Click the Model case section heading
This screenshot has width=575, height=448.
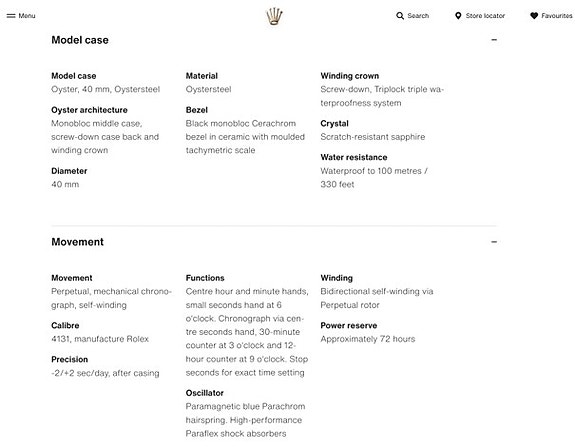[x=80, y=40]
